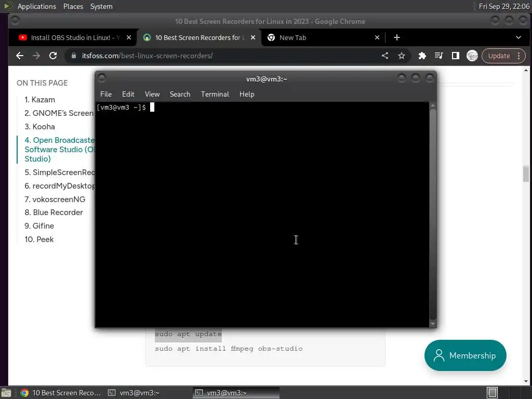Open the Terminal menu
Image resolution: width=532 pixels, height=399 pixels.
pyautogui.click(x=215, y=95)
